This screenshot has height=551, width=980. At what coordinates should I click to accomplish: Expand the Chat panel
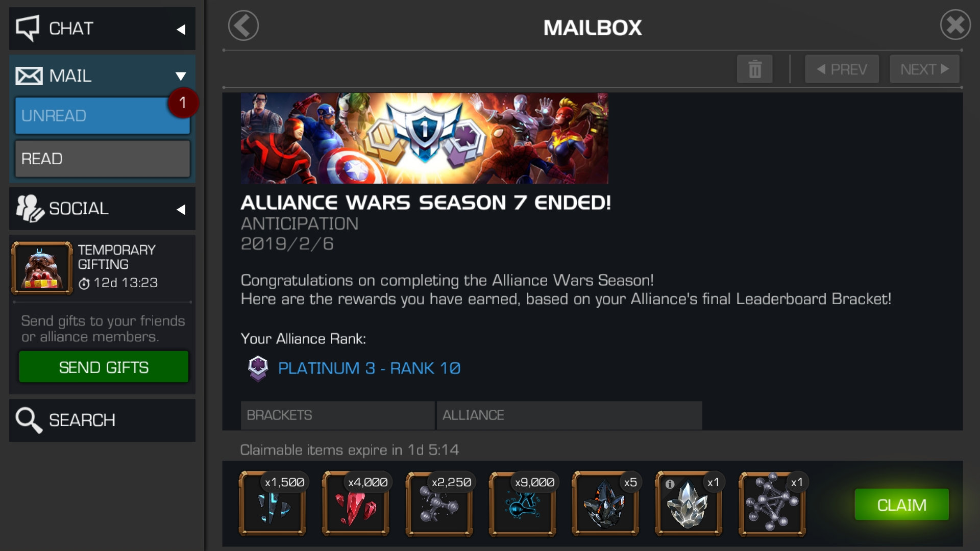tap(102, 29)
